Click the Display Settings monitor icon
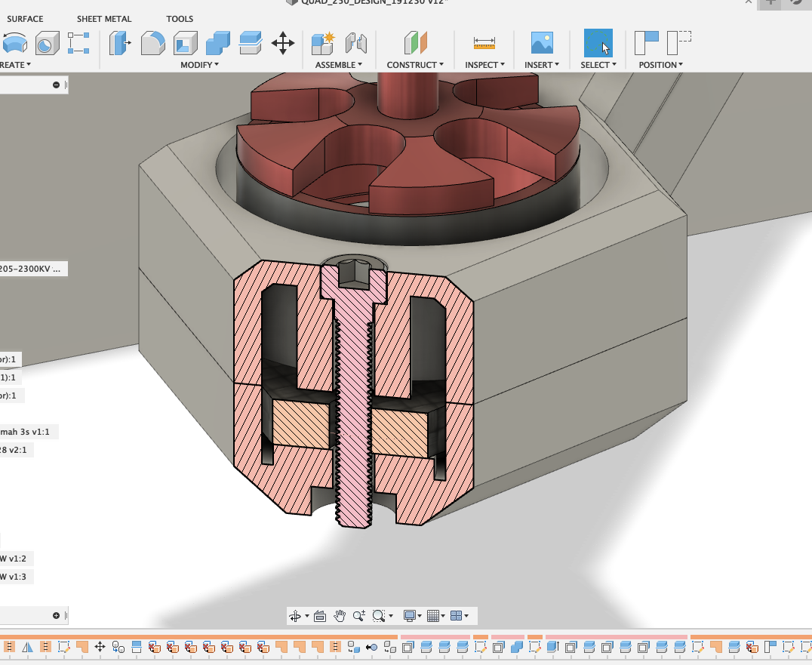This screenshot has width=812, height=665. [x=410, y=616]
